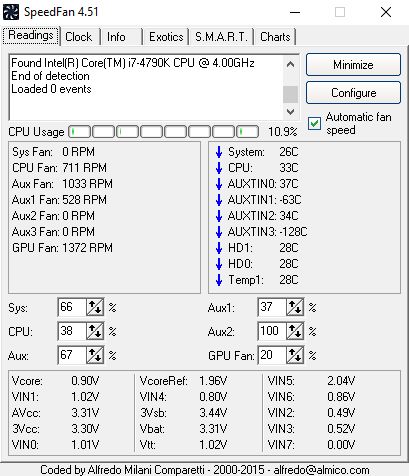Adjust the CPU speed spinner arrows
Viewport: 409px width, 476px height.
pyautogui.click(x=95, y=331)
